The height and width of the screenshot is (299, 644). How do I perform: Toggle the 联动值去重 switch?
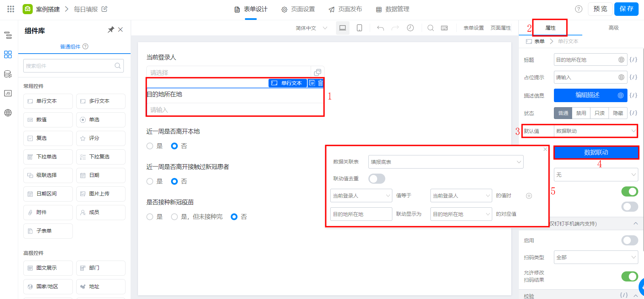click(x=376, y=179)
